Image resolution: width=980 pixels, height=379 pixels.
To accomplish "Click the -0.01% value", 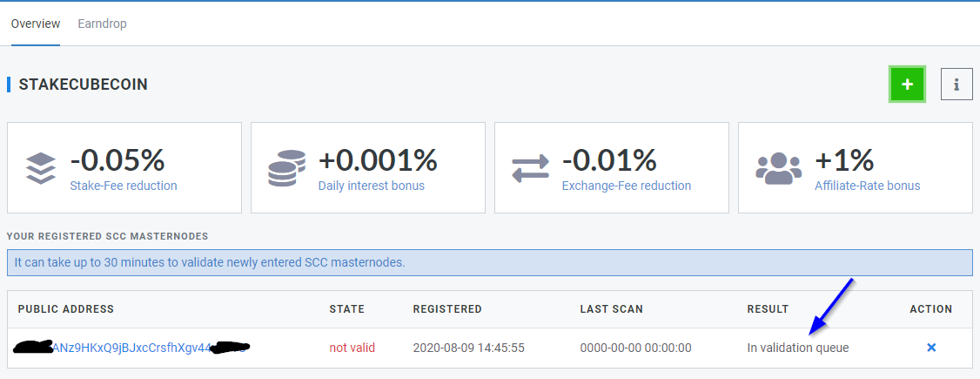I will (609, 159).
